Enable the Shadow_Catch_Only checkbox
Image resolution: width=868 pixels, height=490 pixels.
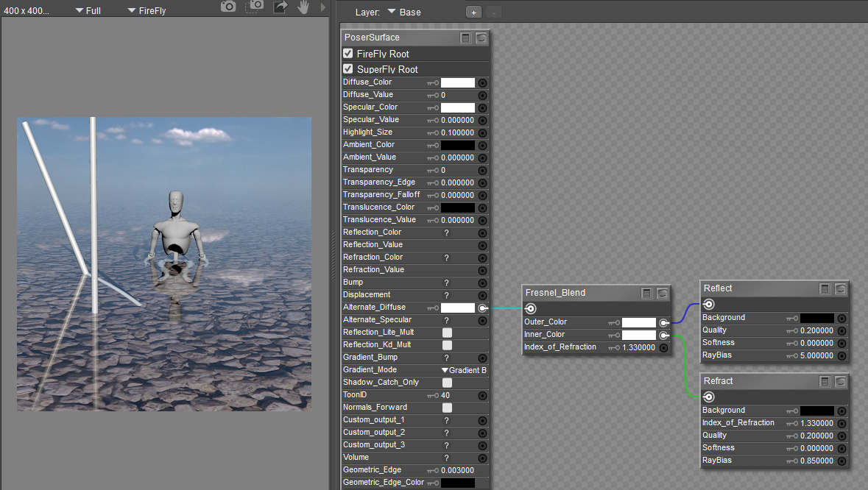[447, 383]
